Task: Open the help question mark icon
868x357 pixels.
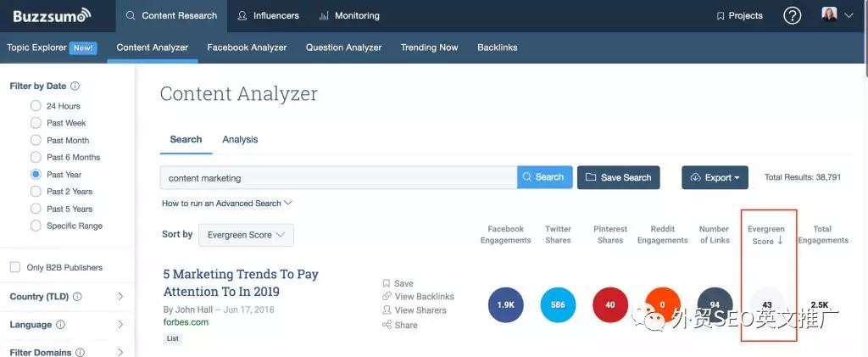Action: click(x=793, y=15)
